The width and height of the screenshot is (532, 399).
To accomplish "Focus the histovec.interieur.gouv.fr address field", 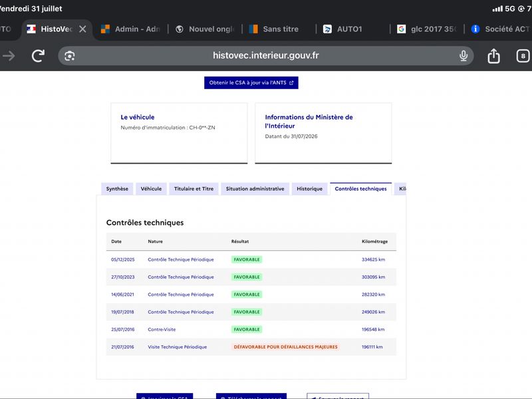I will [x=265, y=56].
